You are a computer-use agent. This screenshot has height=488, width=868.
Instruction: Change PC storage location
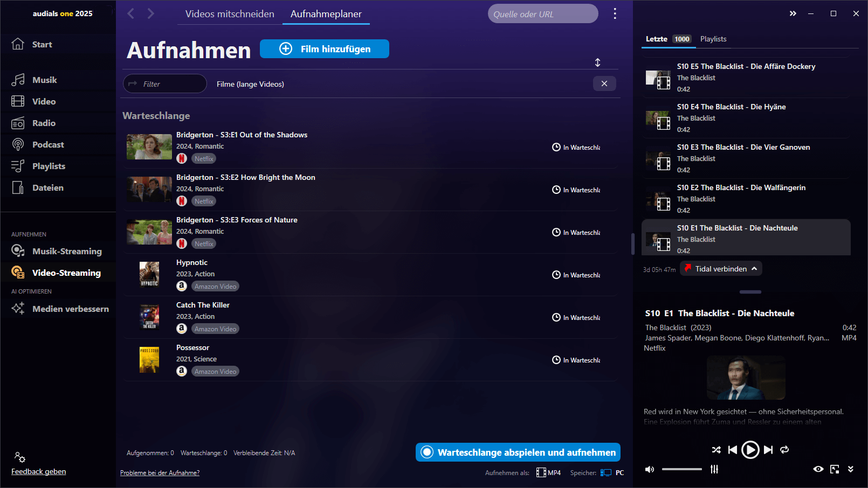tap(612, 472)
